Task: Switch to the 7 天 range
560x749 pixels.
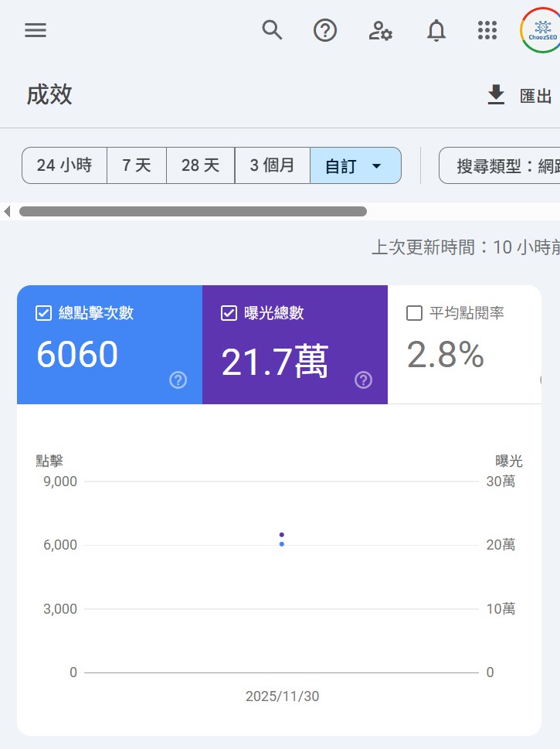Action: (x=137, y=165)
